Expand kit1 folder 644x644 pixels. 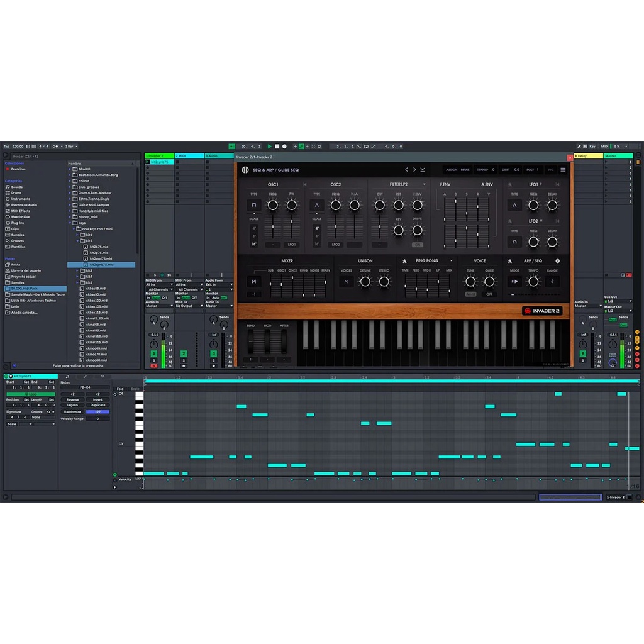coord(77,235)
